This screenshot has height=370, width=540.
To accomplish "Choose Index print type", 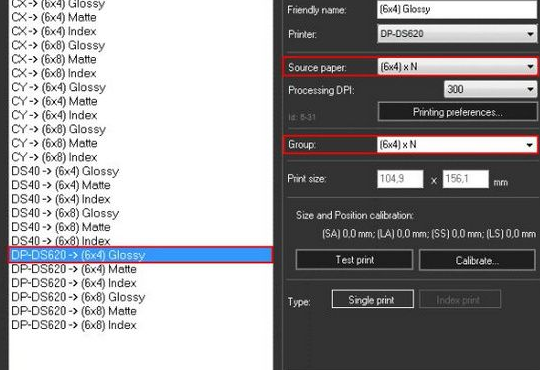I will point(460,300).
